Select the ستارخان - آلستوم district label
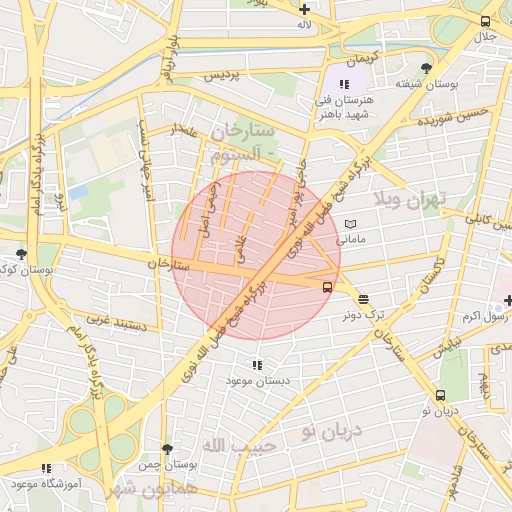The width and height of the screenshot is (512, 512). 243,143
